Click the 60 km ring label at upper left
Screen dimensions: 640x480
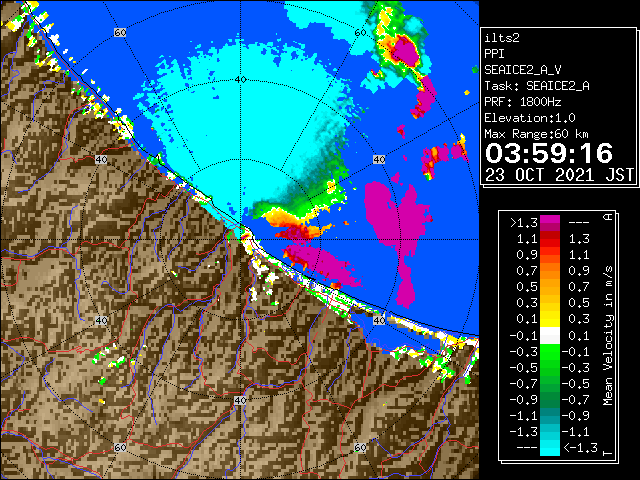(120, 33)
